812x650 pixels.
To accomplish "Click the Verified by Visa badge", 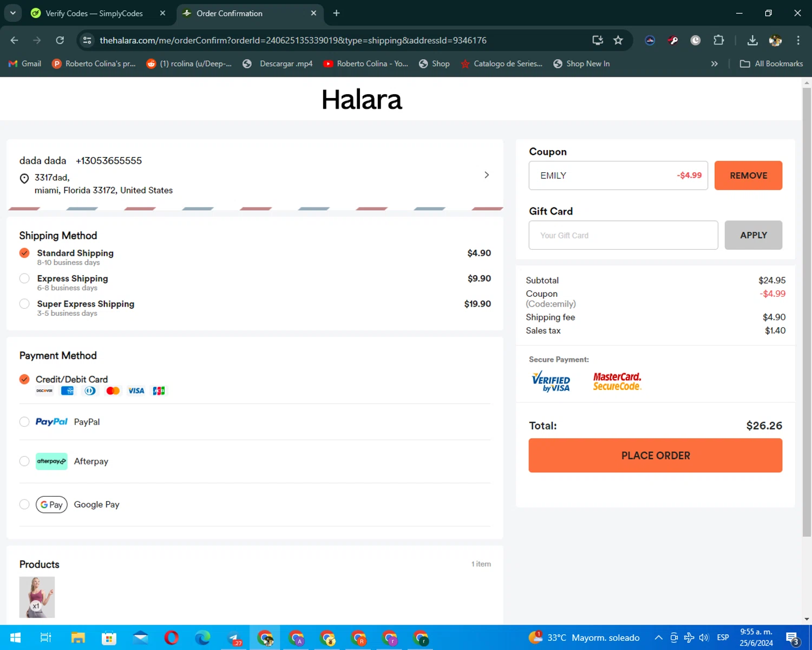I will [551, 381].
